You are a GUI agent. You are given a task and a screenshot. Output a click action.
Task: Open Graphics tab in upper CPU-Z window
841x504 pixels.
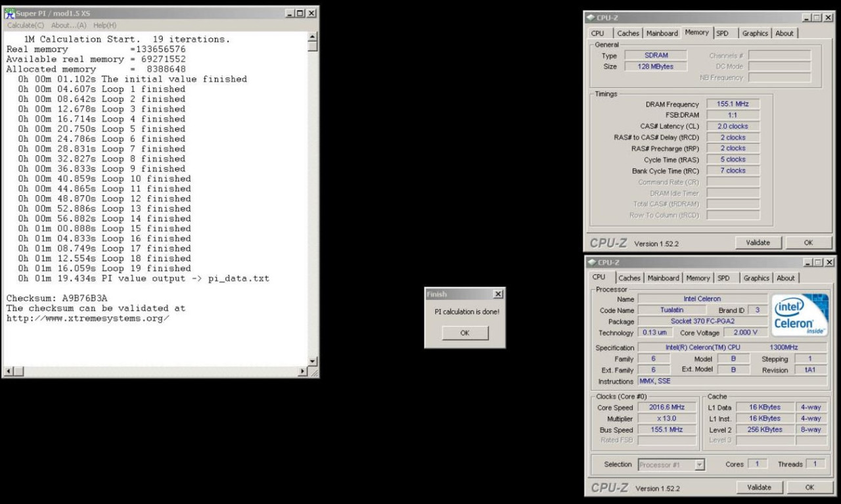[x=755, y=34]
